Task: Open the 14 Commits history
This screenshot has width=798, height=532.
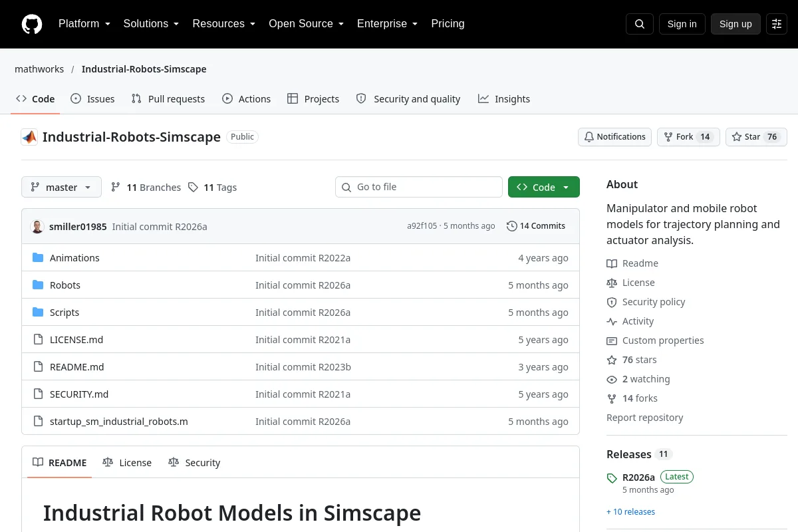Action: click(536, 226)
